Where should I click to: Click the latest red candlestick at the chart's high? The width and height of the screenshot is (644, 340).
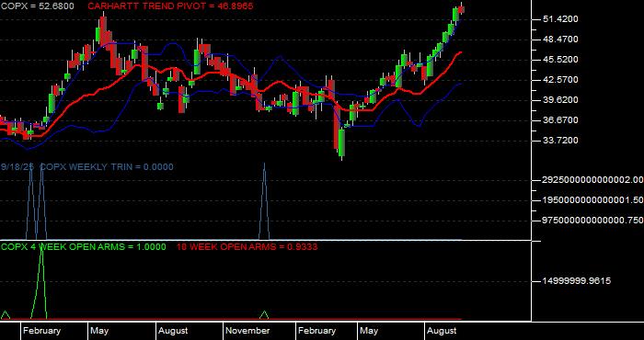click(x=461, y=9)
